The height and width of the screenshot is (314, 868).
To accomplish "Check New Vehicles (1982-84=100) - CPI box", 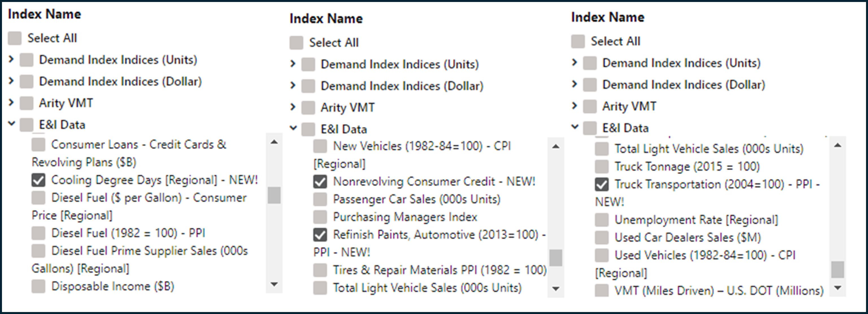I will (x=320, y=146).
